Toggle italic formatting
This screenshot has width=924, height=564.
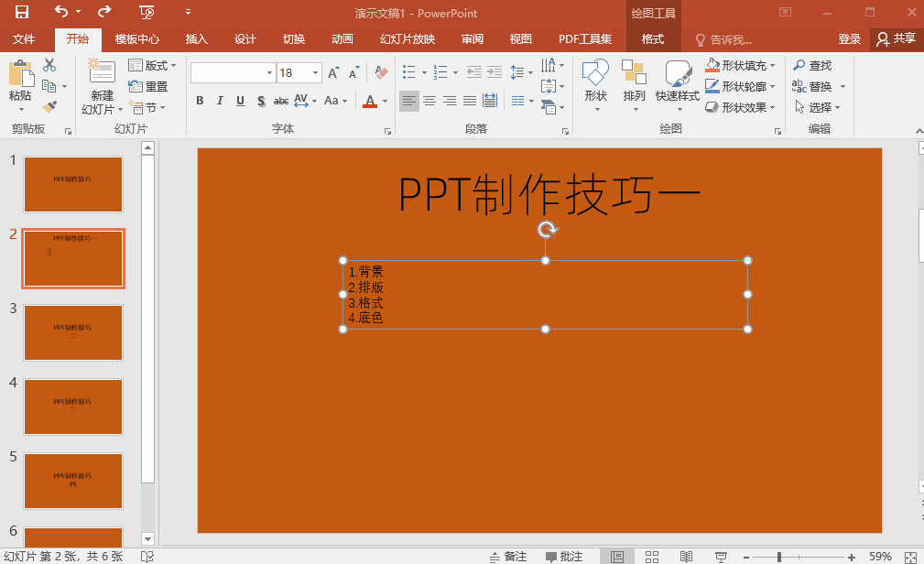[x=219, y=101]
